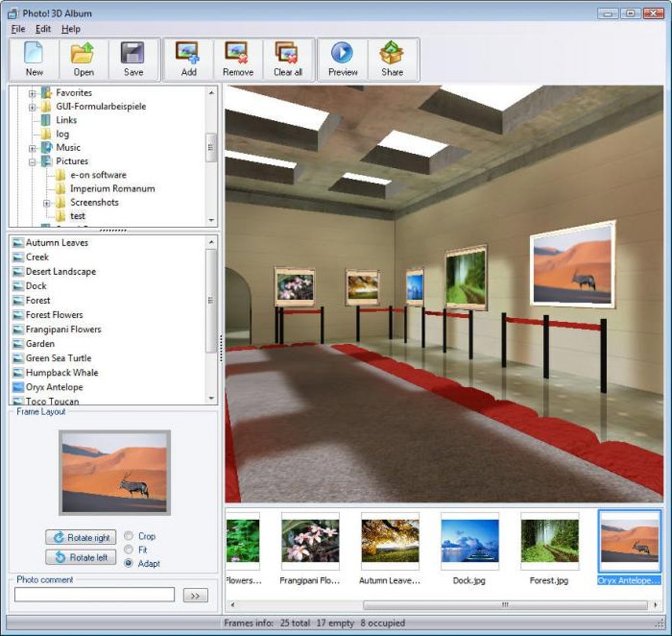Click the filmstrip scroll right arrow
672x636 pixels.
[x=656, y=604]
